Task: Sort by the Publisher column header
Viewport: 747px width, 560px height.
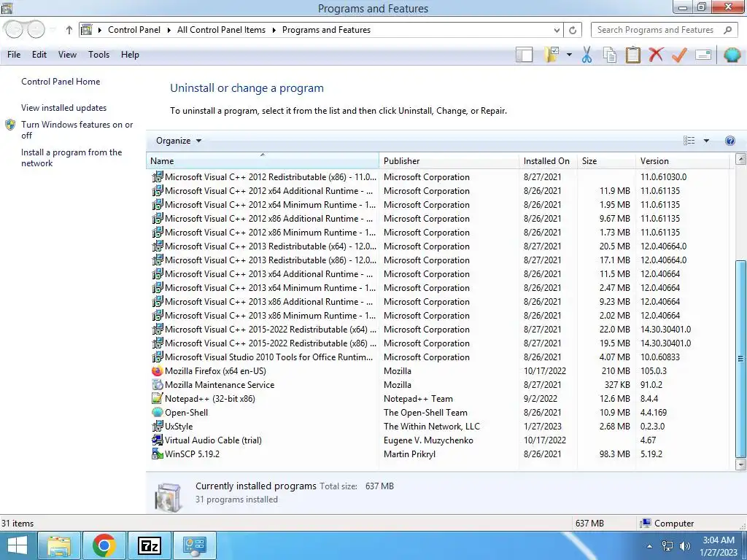Action: (x=449, y=161)
